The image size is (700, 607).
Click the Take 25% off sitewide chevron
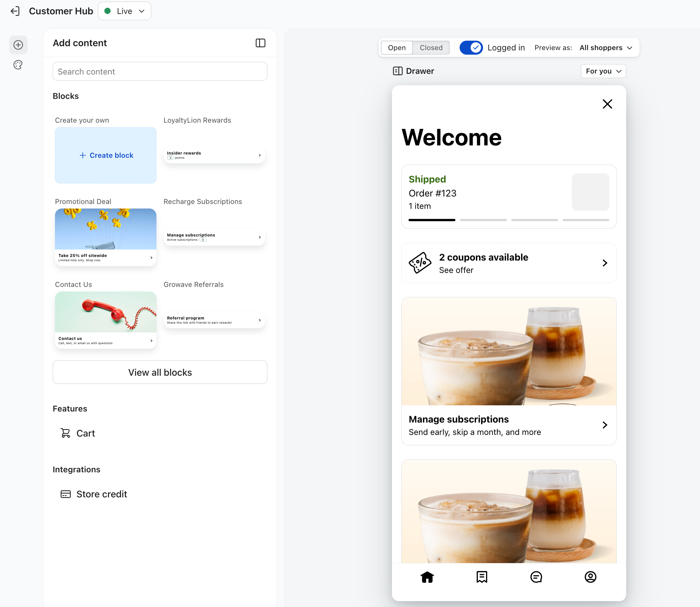(x=151, y=258)
